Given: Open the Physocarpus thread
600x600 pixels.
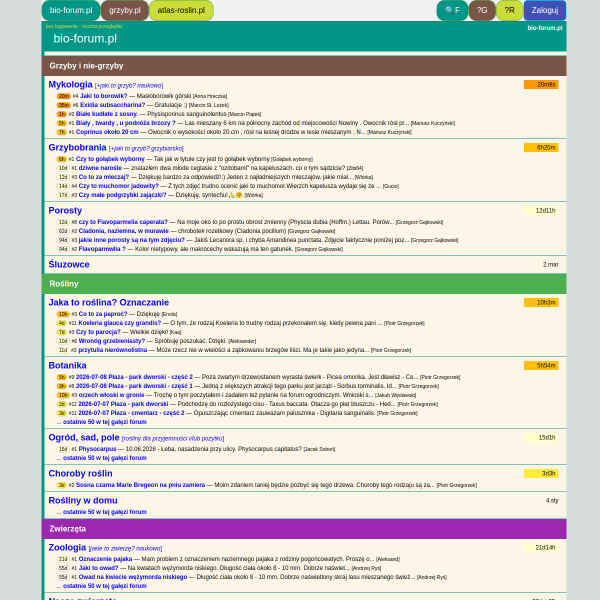Looking at the screenshot, I should point(97,449).
